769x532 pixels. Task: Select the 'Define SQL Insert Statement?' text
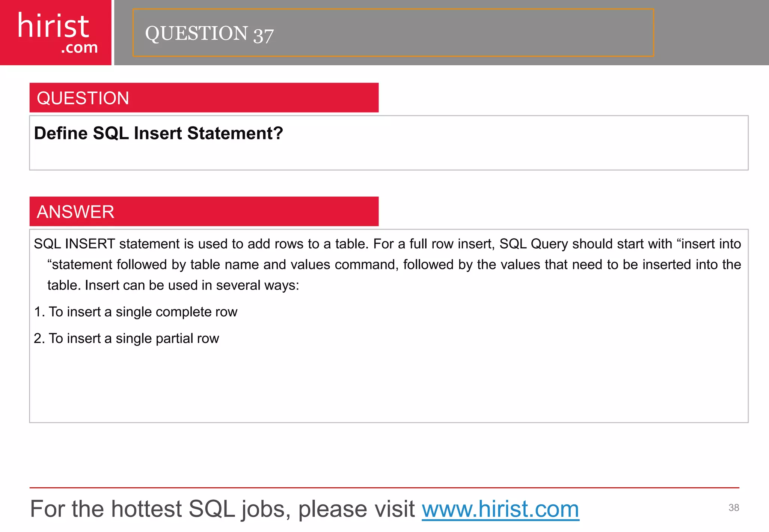(x=158, y=133)
